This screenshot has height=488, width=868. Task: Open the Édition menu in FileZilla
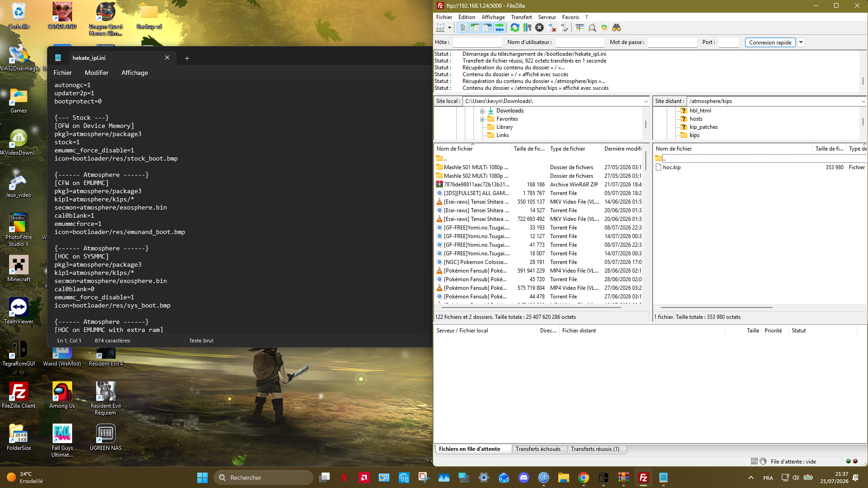click(x=467, y=17)
